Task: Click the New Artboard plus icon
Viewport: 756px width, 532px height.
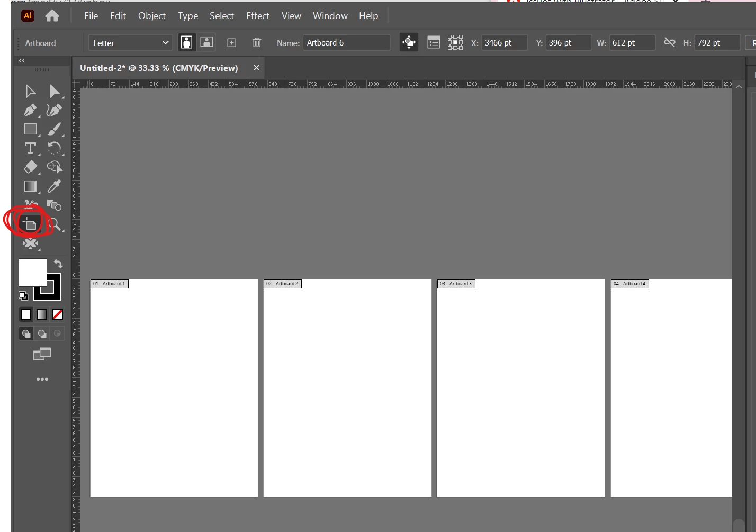Action: 232,43
